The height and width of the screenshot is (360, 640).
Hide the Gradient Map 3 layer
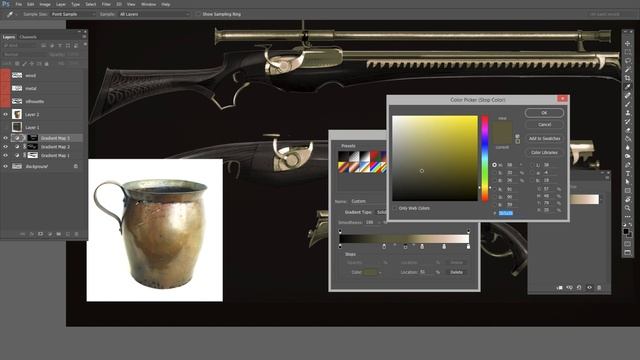point(5,138)
